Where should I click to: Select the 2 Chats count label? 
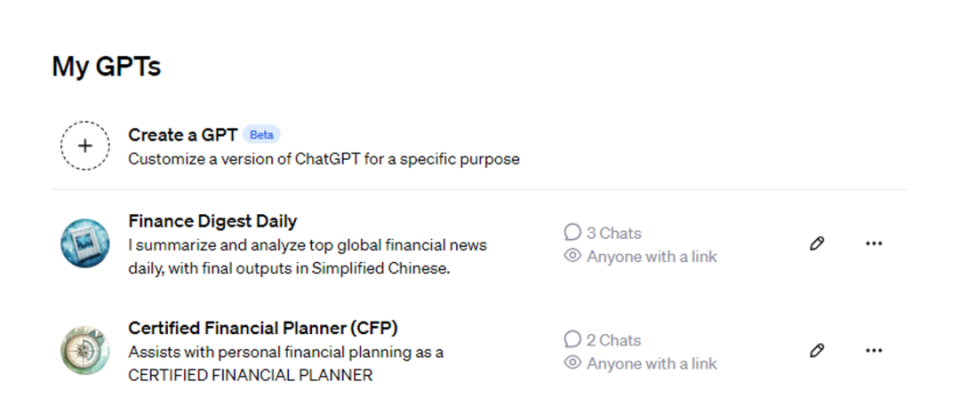tap(613, 340)
